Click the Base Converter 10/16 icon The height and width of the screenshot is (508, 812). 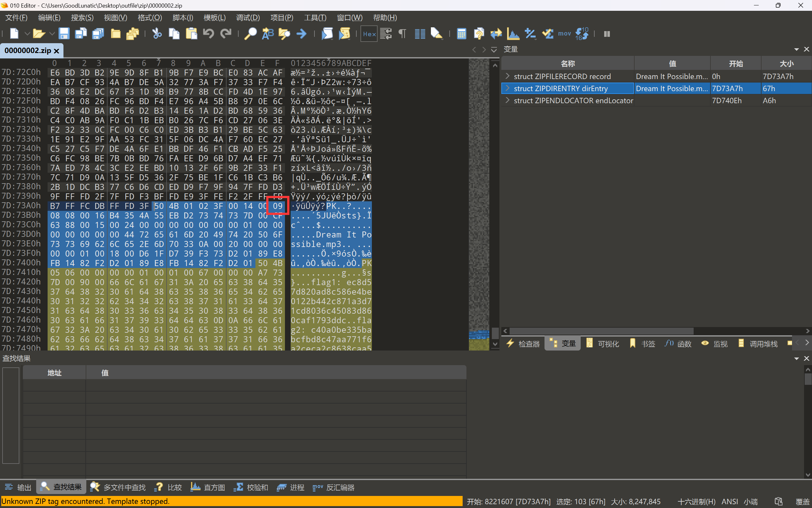click(582, 34)
